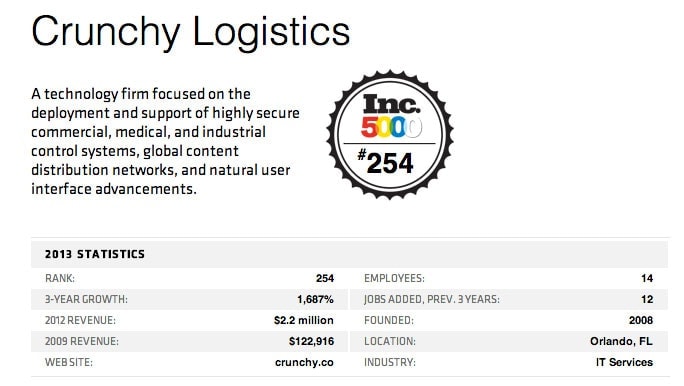Click the LOCATION label
Screen dimensions: 684x386
click(390, 342)
